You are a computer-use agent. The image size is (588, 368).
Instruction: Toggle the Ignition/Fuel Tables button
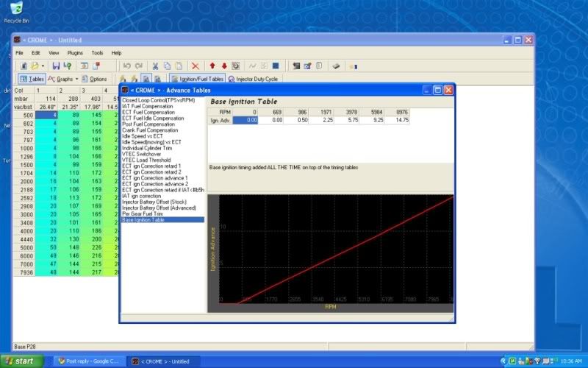[x=197, y=79]
